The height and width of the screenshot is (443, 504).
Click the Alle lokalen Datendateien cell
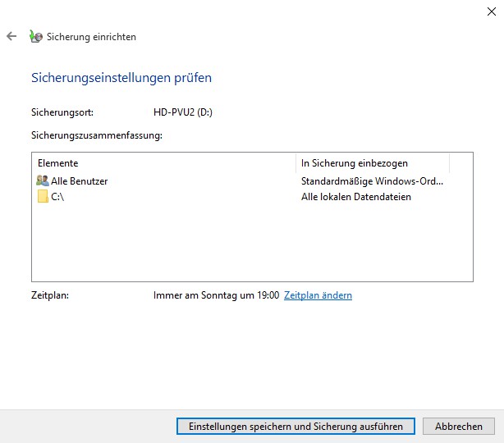click(355, 197)
